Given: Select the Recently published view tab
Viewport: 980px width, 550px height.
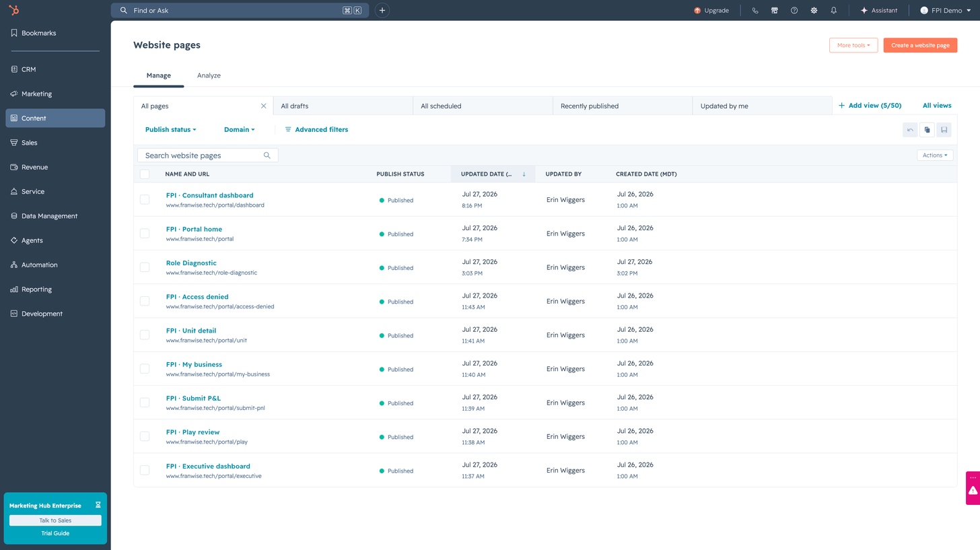Looking at the screenshot, I should [x=623, y=106].
